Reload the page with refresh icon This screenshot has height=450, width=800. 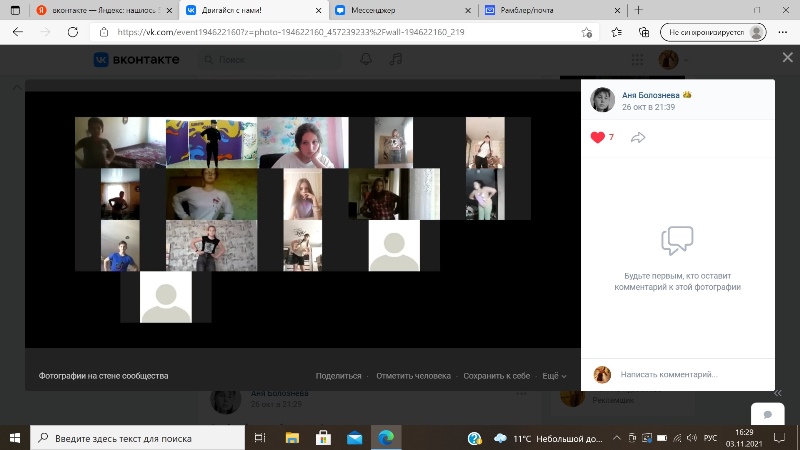70,32
